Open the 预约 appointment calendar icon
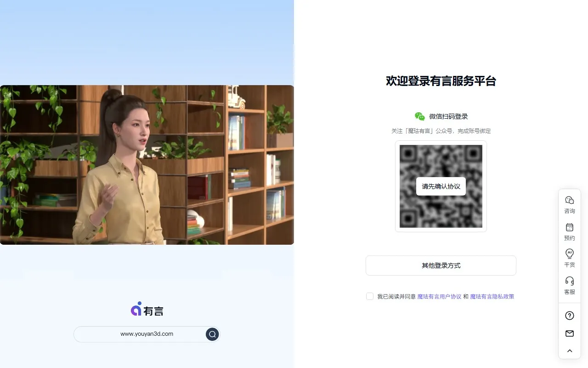 [x=569, y=231]
